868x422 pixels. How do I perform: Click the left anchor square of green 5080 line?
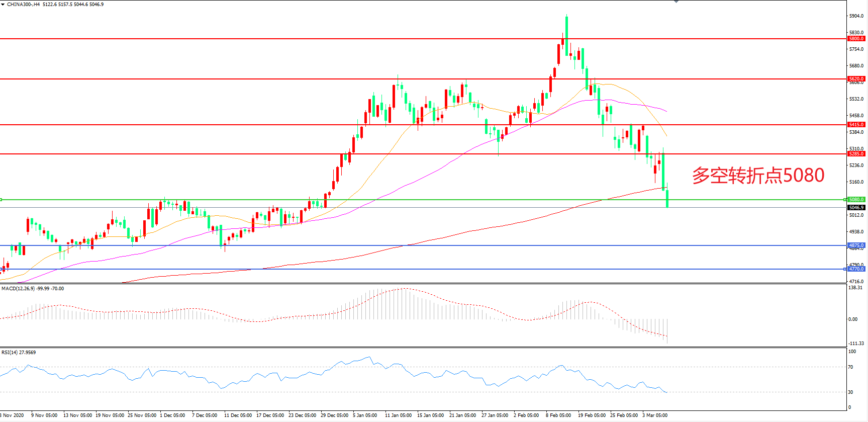[1, 200]
